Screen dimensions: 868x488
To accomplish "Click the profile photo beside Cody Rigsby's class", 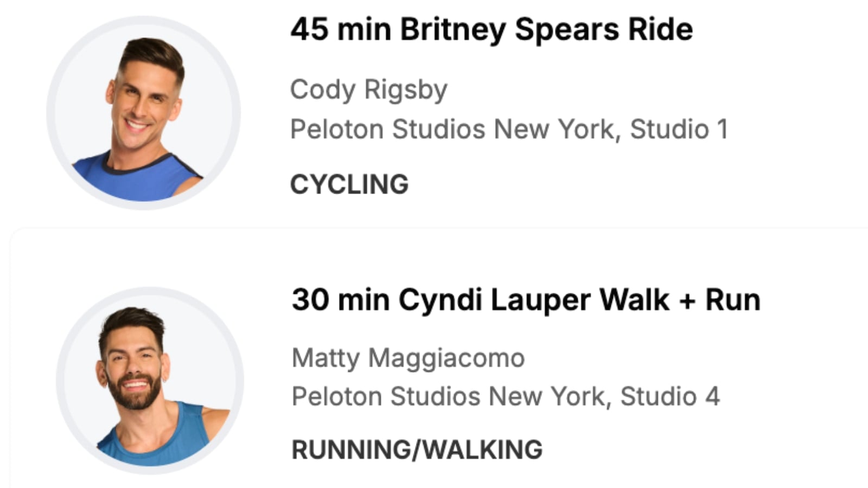I will 144,113.
